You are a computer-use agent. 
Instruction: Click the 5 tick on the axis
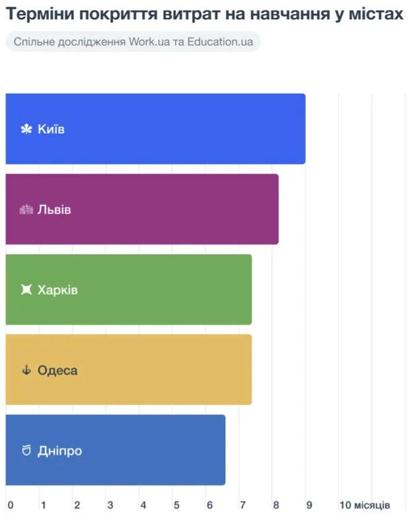pos(176,506)
